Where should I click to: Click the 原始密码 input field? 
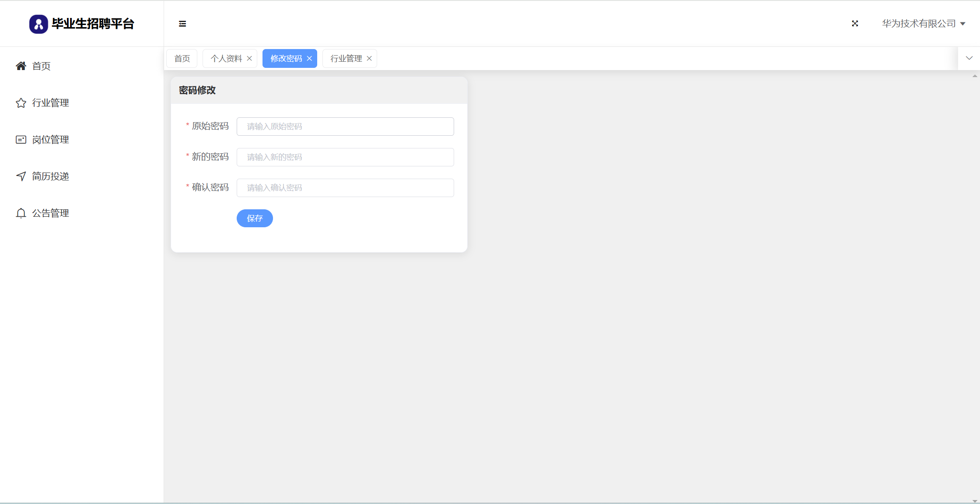point(345,127)
